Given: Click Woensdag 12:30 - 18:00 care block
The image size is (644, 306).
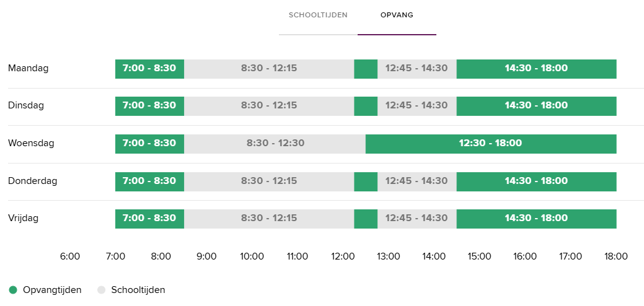Looking at the screenshot, I should tap(490, 144).
